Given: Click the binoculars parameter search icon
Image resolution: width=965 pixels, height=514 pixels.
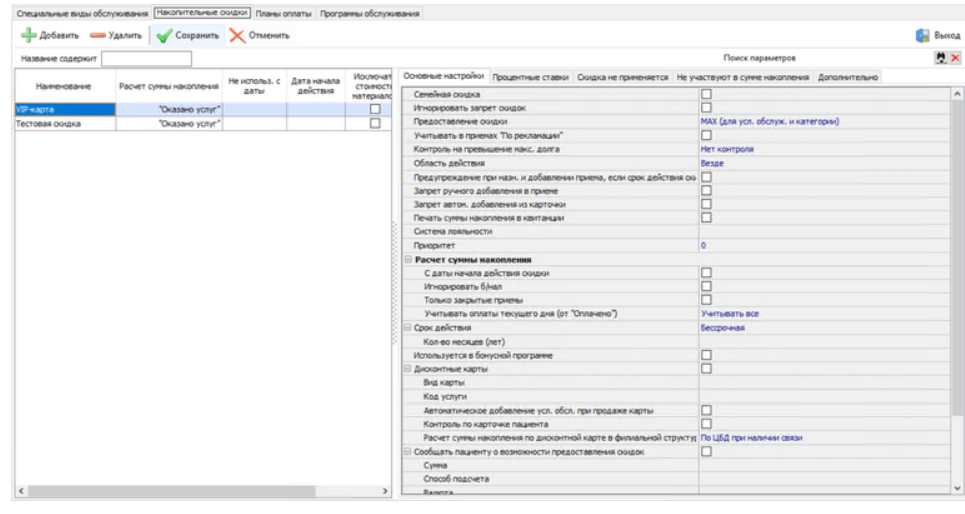Looking at the screenshot, I should point(940,58).
